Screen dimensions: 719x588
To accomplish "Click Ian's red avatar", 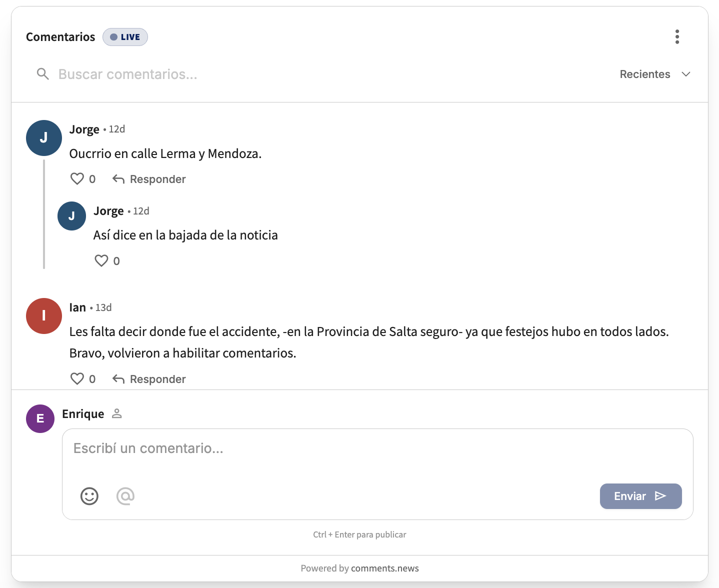I will pos(44,316).
